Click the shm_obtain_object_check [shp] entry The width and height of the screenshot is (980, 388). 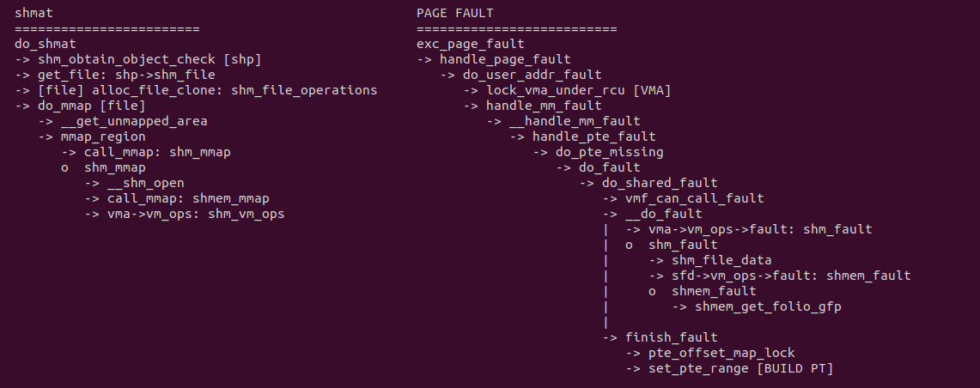click(x=149, y=59)
